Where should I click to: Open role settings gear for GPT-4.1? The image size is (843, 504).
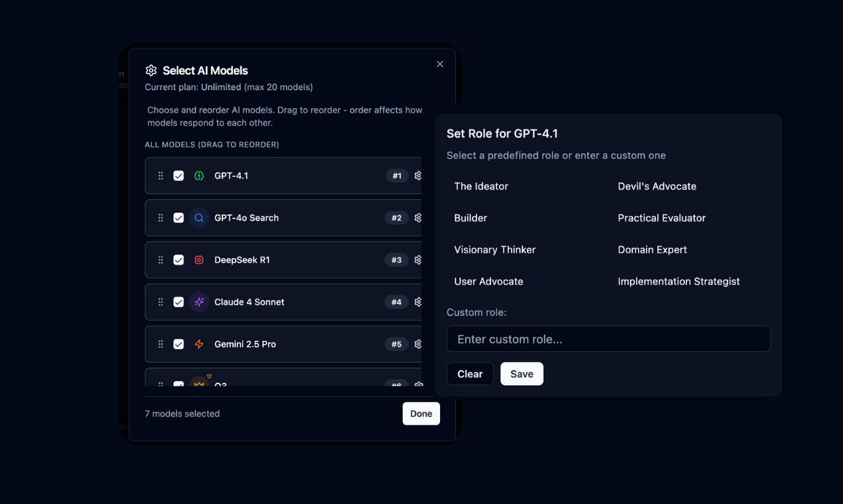click(x=418, y=176)
